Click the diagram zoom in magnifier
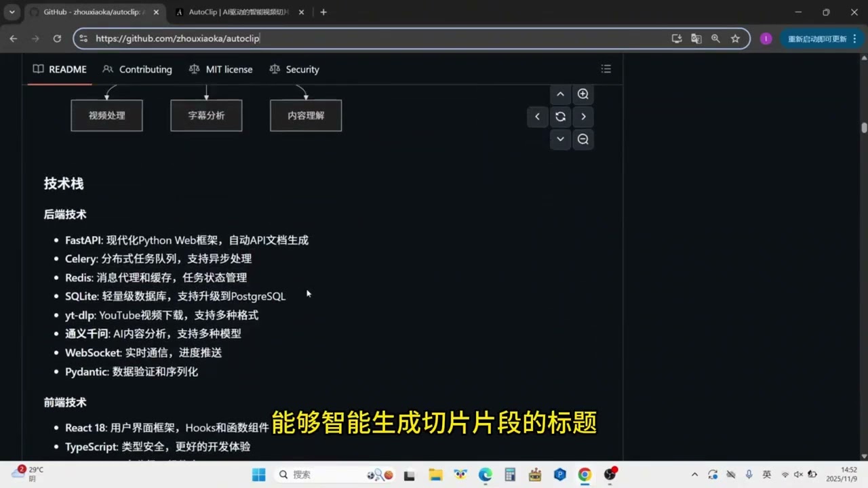Image resolution: width=868 pixels, height=488 pixels. pos(583,94)
